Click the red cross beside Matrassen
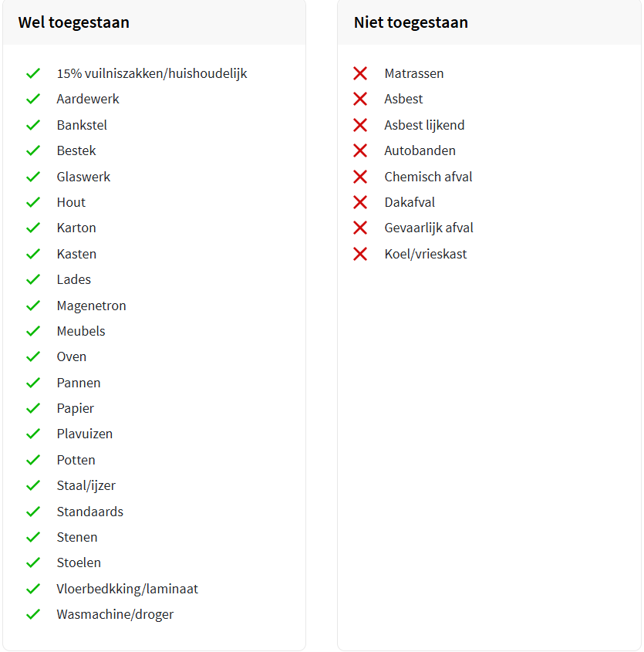Viewport: 644px width, 652px height. coord(360,73)
